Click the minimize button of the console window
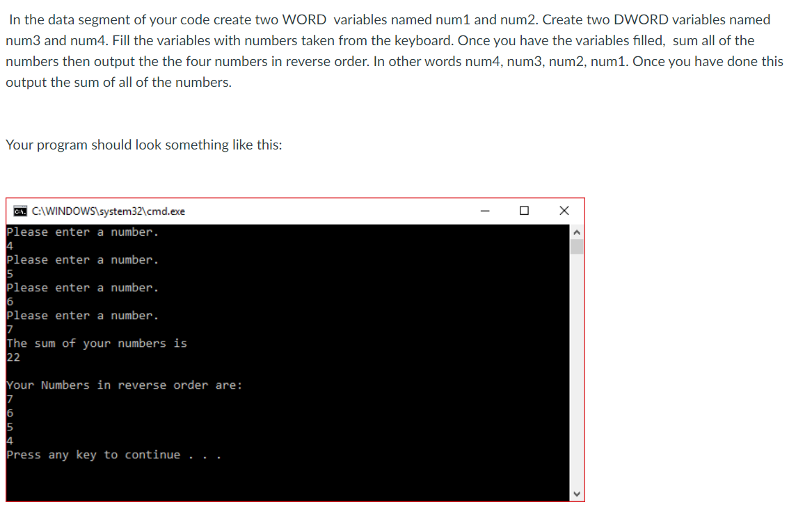 [x=485, y=211]
